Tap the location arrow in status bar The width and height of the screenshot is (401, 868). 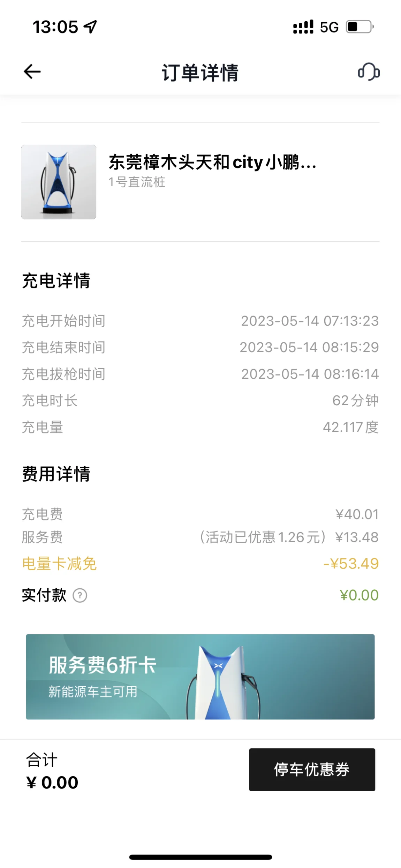(91, 27)
